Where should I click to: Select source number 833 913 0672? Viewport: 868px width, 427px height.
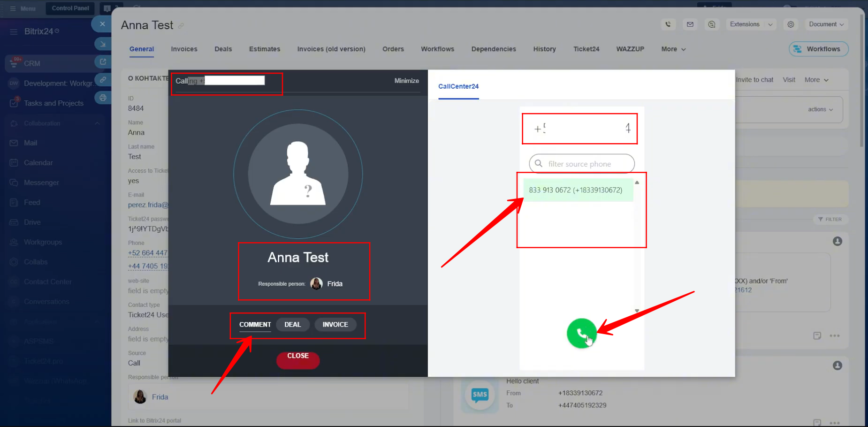[x=576, y=190]
